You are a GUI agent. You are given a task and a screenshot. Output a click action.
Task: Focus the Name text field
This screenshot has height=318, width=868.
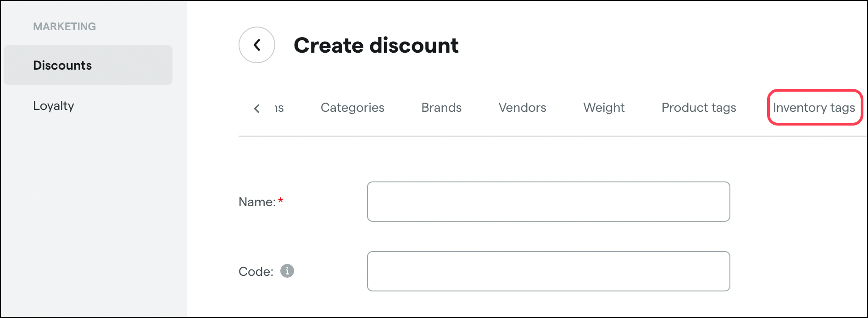pyautogui.click(x=548, y=202)
